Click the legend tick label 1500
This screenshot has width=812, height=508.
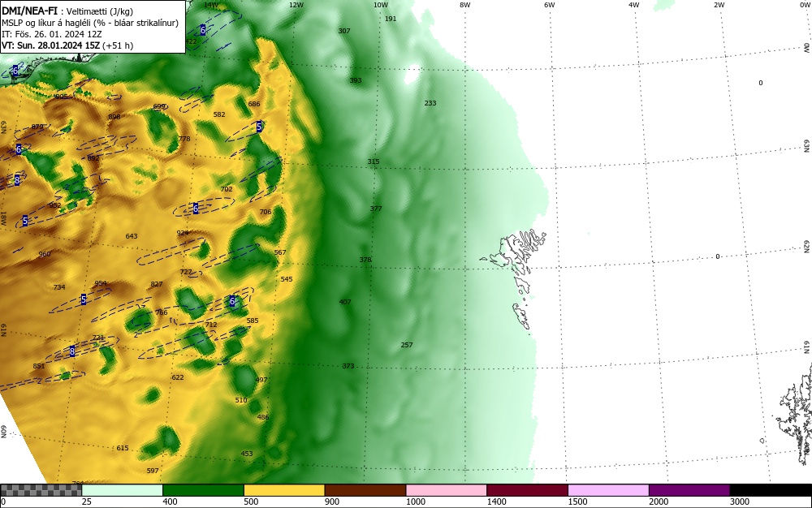coord(578,502)
